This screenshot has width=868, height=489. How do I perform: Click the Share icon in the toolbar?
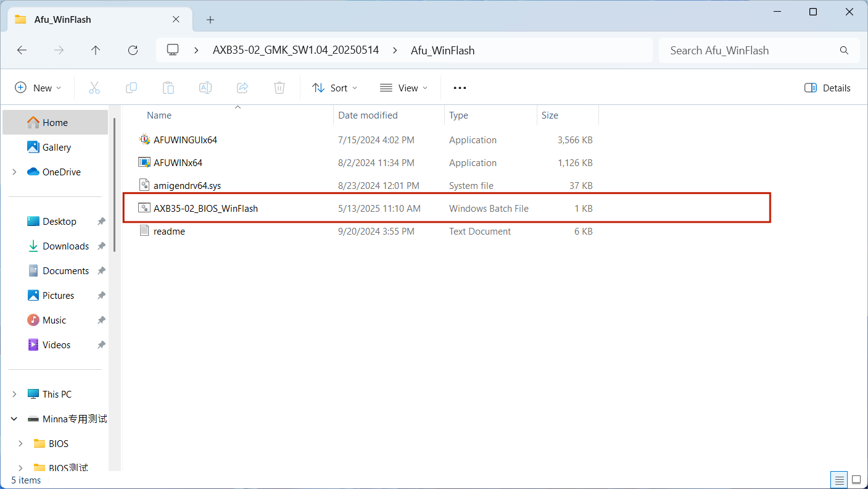(242, 88)
